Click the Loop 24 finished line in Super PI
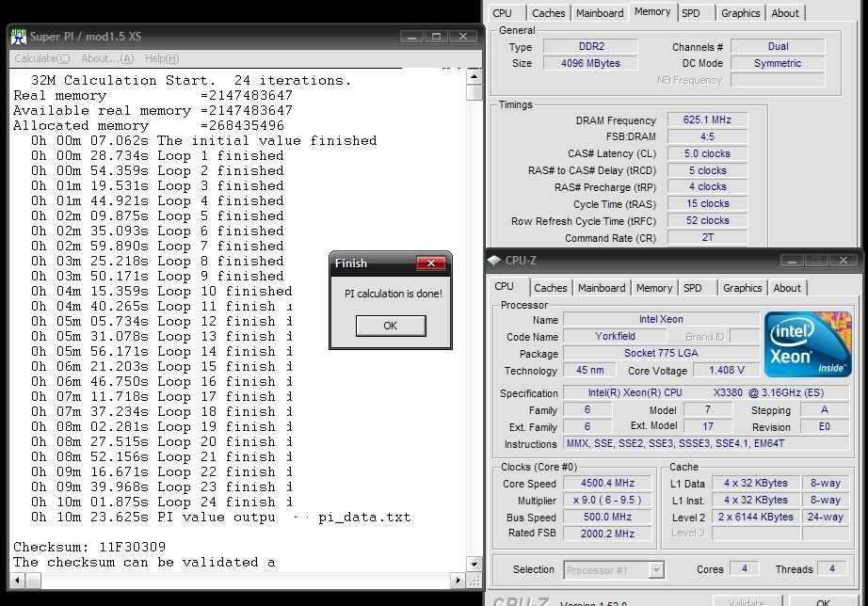This screenshot has width=868, height=606. pyautogui.click(x=161, y=502)
